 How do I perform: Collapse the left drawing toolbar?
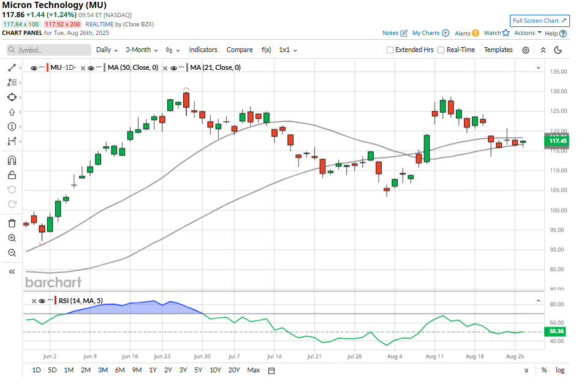click(x=12, y=272)
